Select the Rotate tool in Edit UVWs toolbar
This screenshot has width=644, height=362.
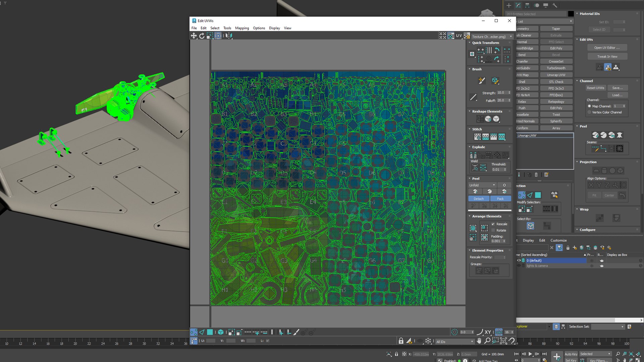click(202, 36)
